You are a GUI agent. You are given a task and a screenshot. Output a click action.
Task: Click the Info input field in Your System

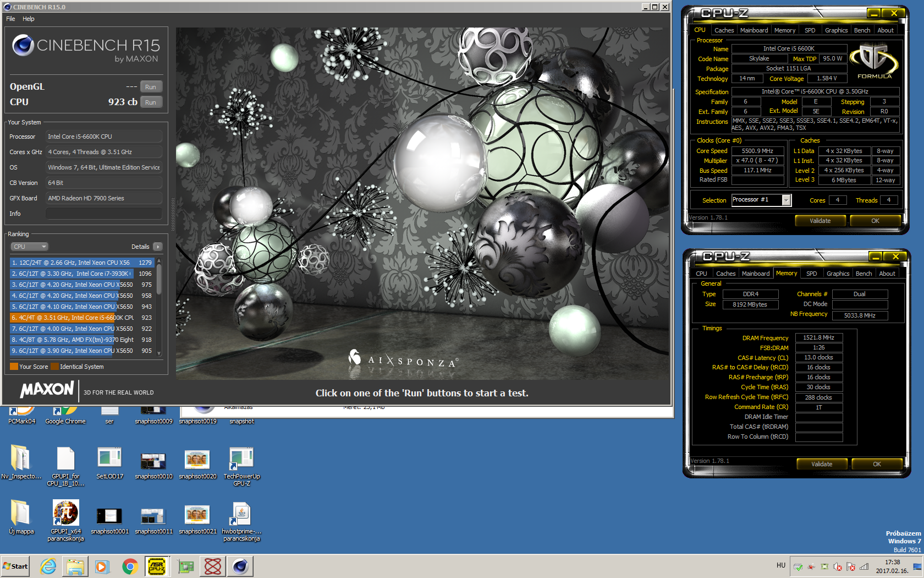[103, 214]
